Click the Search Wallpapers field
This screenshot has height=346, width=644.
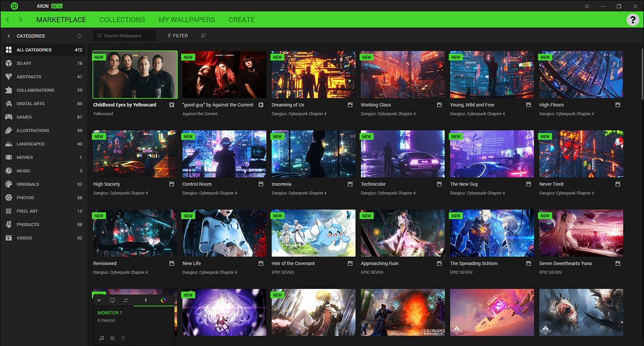click(x=125, y=35)
